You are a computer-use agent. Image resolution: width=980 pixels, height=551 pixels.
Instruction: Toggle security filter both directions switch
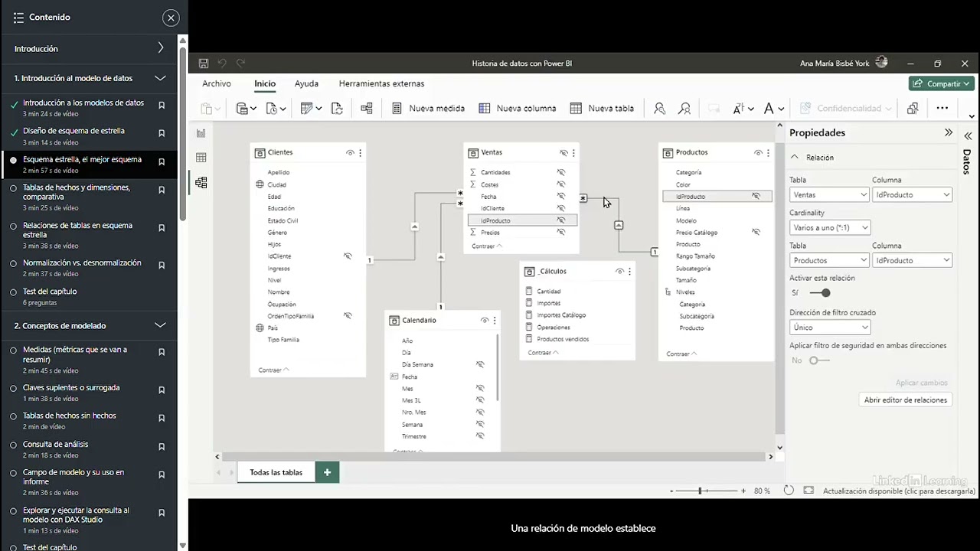[819, 360]
